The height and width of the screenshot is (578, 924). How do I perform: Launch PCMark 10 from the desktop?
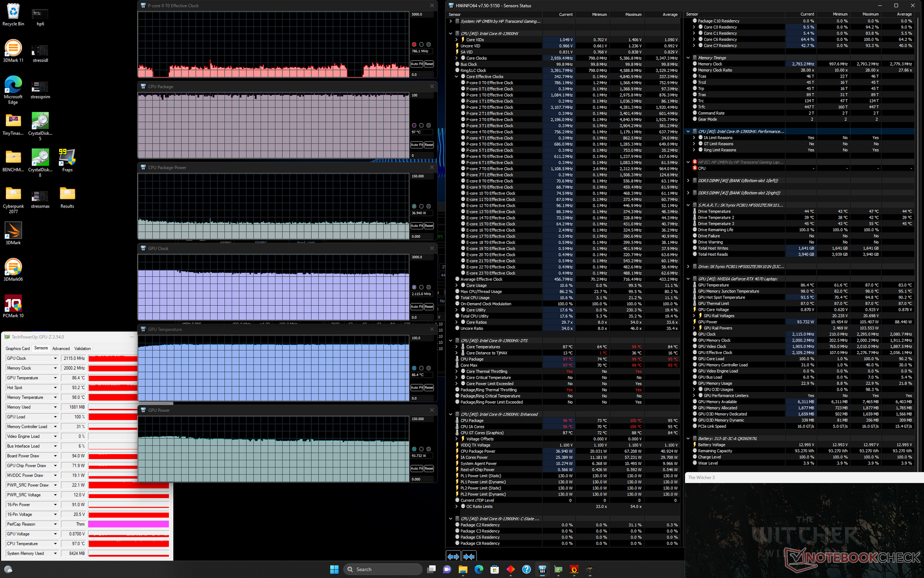(x=13, y=306)
